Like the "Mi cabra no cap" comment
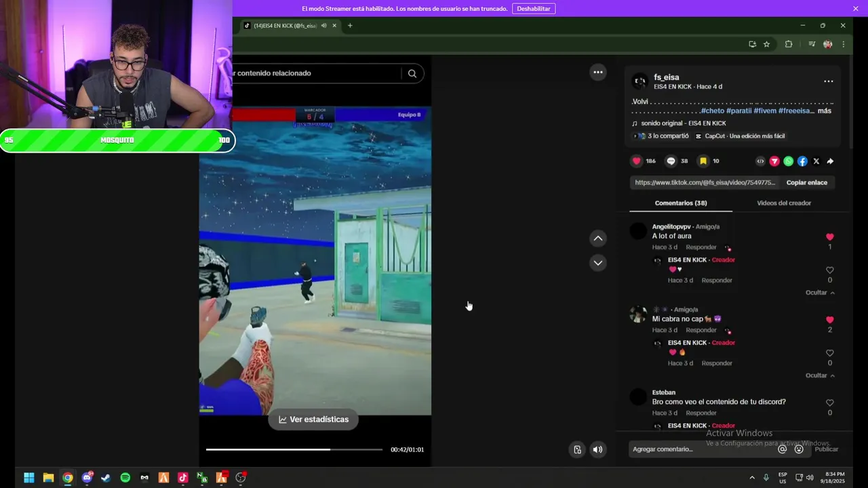Image resolution: width=868 pixels, height=488 pixels. click(x=829, y=320)
